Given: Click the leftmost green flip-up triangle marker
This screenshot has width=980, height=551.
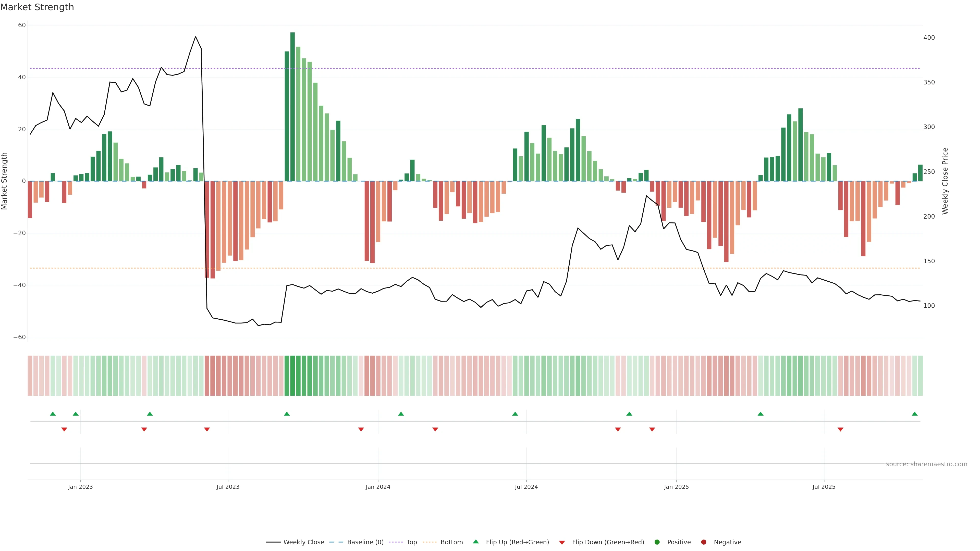Looking at the screenshot, I should (53, 414).
